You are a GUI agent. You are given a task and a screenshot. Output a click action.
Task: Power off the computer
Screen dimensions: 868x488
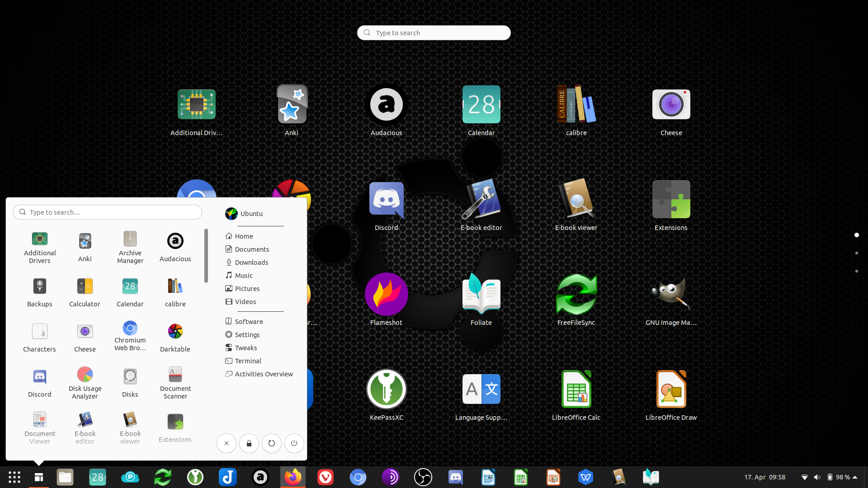pyautogui.click(x=294, y=443)
